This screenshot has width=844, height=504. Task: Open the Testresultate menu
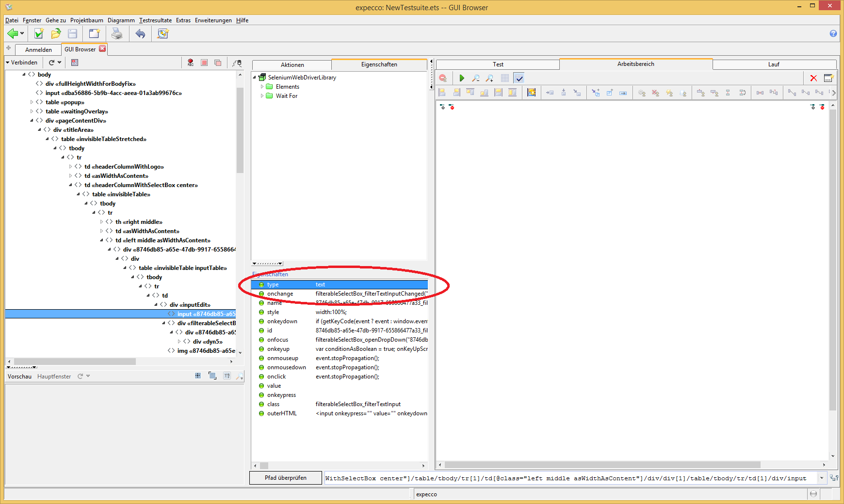point(155,20)
